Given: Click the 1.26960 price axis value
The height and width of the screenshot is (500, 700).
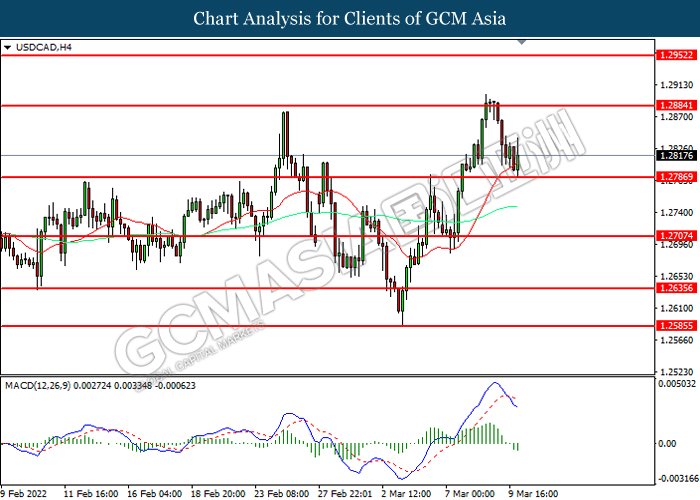Looking at the screenshot, I should point(677,245).
